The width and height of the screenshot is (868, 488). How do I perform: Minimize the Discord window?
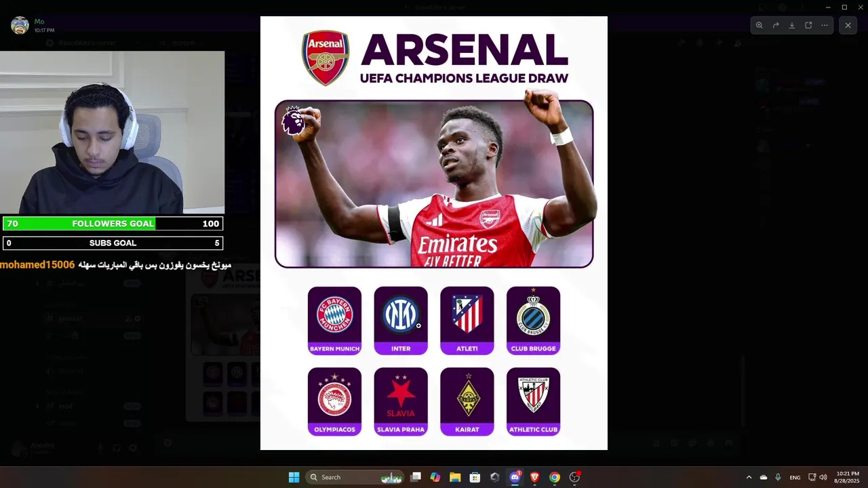point(827,7)
